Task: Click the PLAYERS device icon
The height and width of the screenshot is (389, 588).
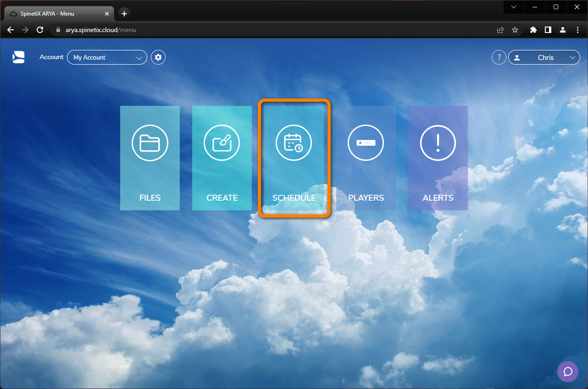Action: [x=366, y=142]
